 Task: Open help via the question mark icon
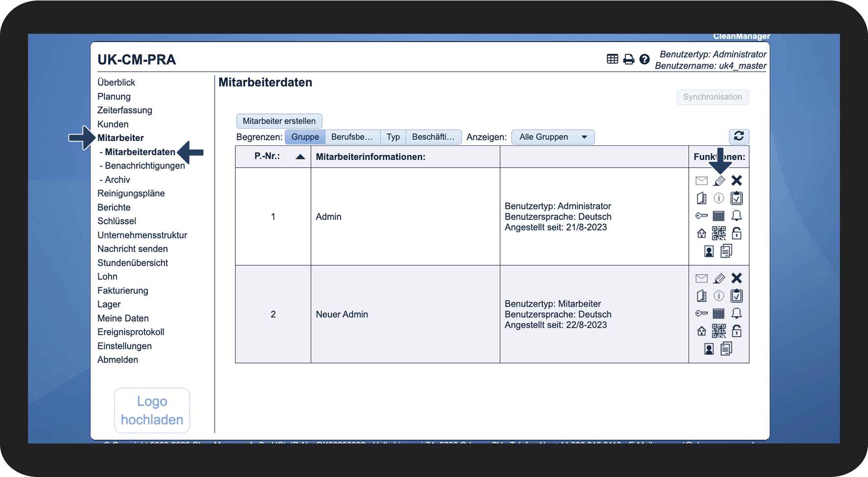[x=644, y=59]
